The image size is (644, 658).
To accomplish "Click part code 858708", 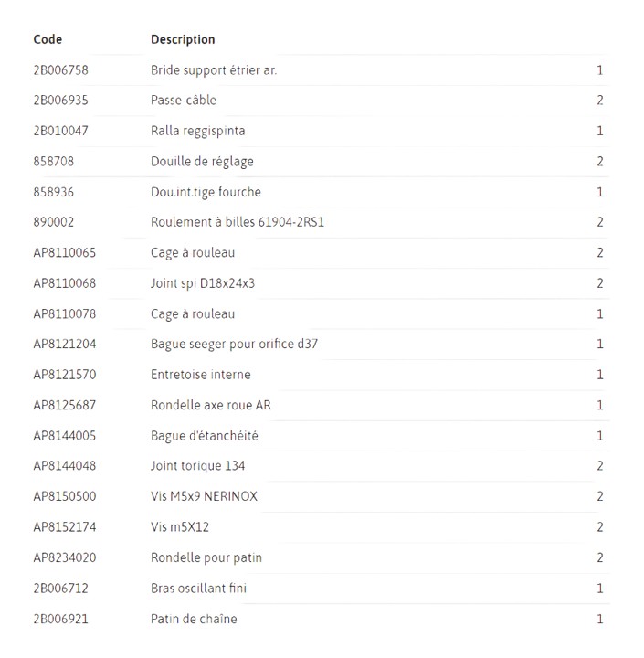I will (x=54, y=162).
